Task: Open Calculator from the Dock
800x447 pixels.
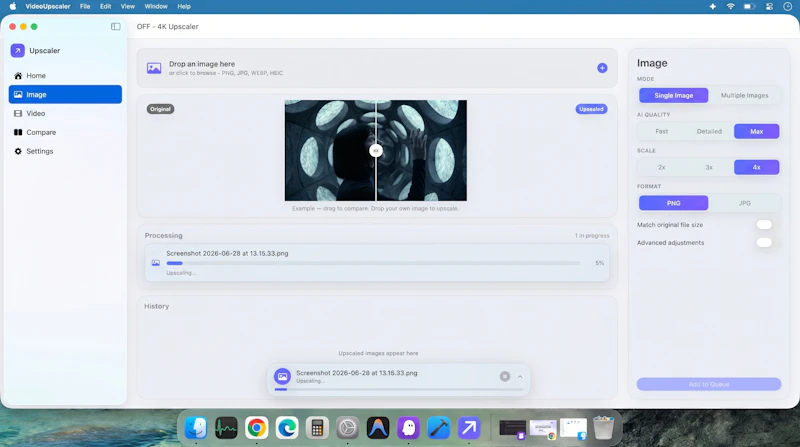Action: click(x=317, y=428)
